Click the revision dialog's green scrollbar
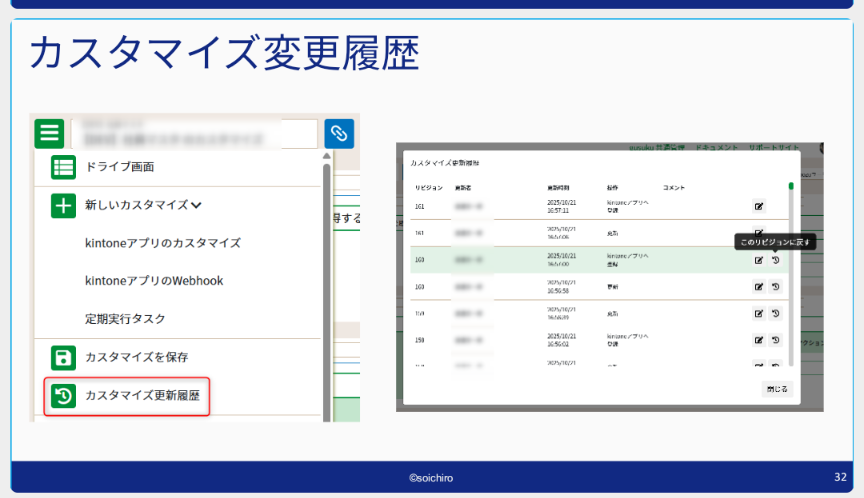 791,186
